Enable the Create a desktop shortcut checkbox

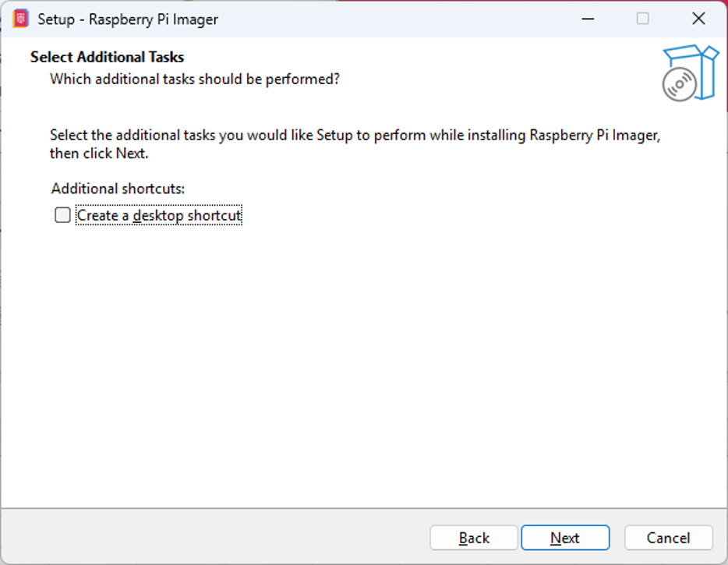[x=62, y=215]
